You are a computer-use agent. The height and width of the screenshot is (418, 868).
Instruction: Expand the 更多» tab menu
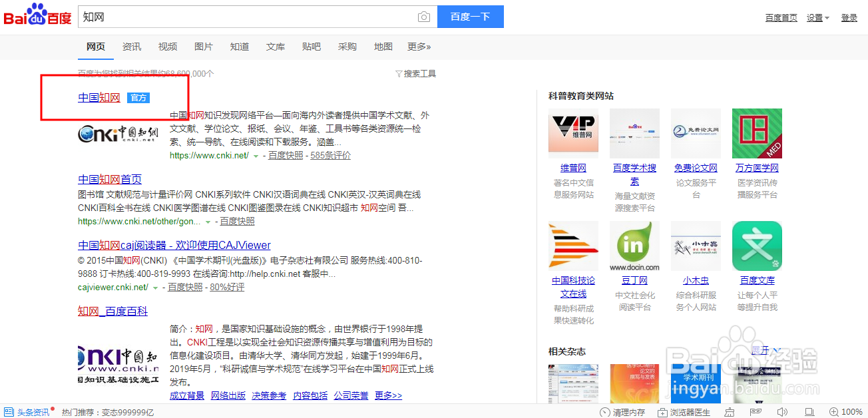(x=419, y=47)
